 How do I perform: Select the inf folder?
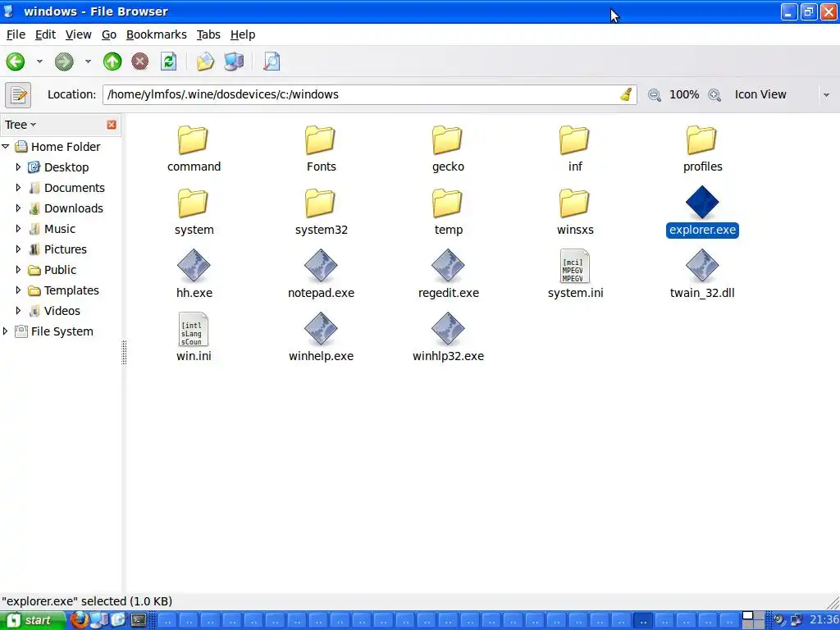point(575,149)
